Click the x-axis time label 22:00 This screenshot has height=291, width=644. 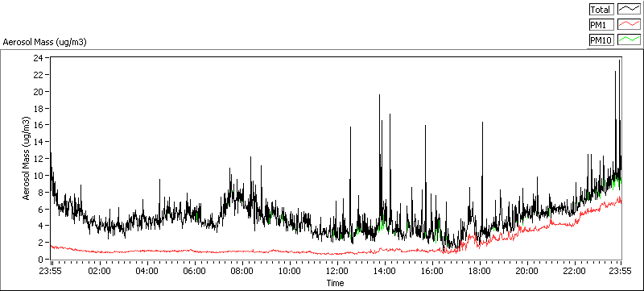click(574, 272)
